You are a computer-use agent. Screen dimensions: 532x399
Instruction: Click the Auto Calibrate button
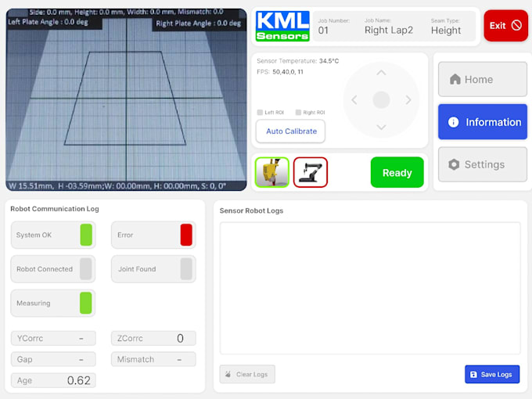click(291, 131)
